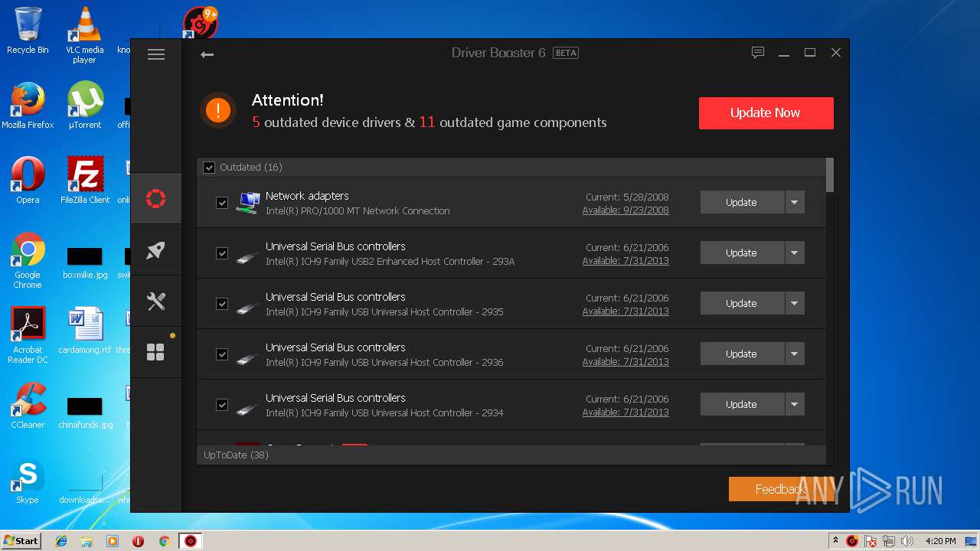The height and width of the screenshot is (551, 980).
Task: Open the Boost rocket sidebar icon
Action: [x=156, y=250]
